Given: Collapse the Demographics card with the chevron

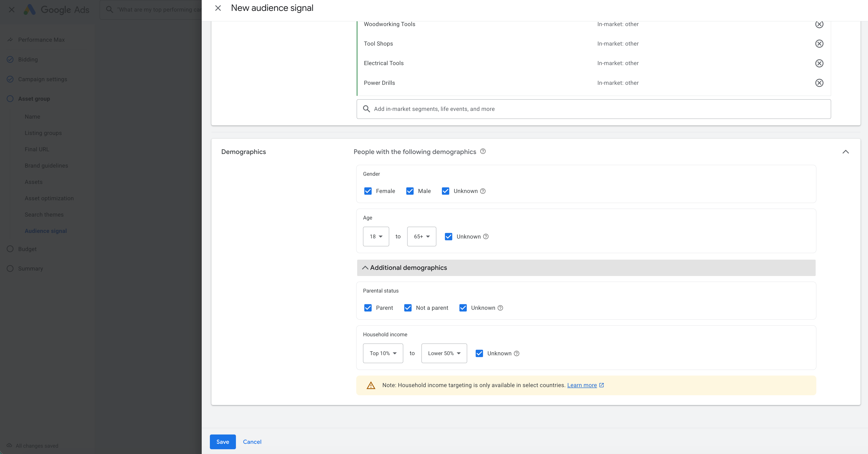Looking at the screenshot, I should tap(845, 152).
